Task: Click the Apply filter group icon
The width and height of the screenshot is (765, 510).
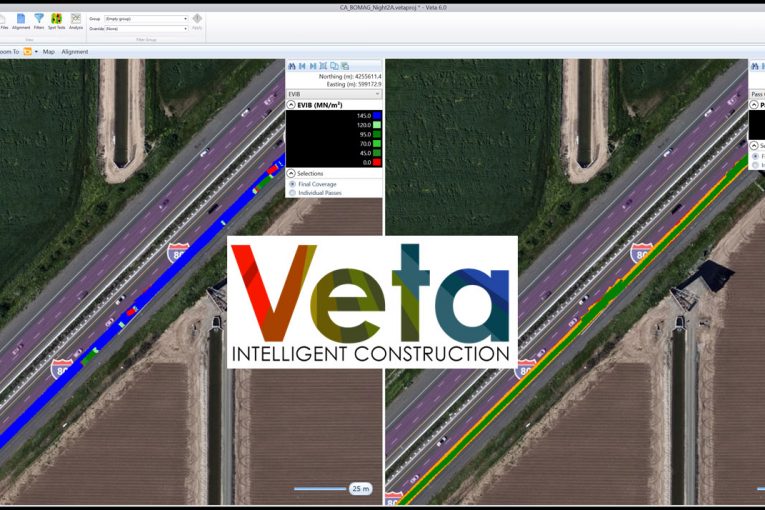Action: (197, 20)
